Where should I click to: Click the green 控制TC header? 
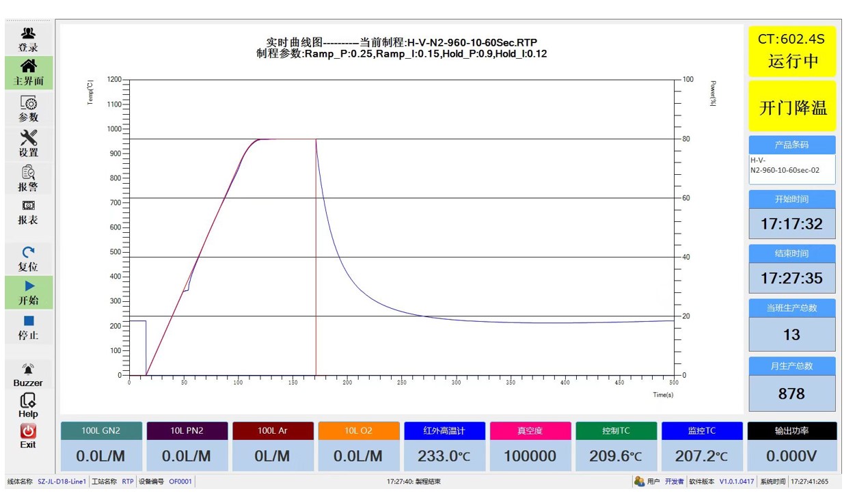pos(616,431)
